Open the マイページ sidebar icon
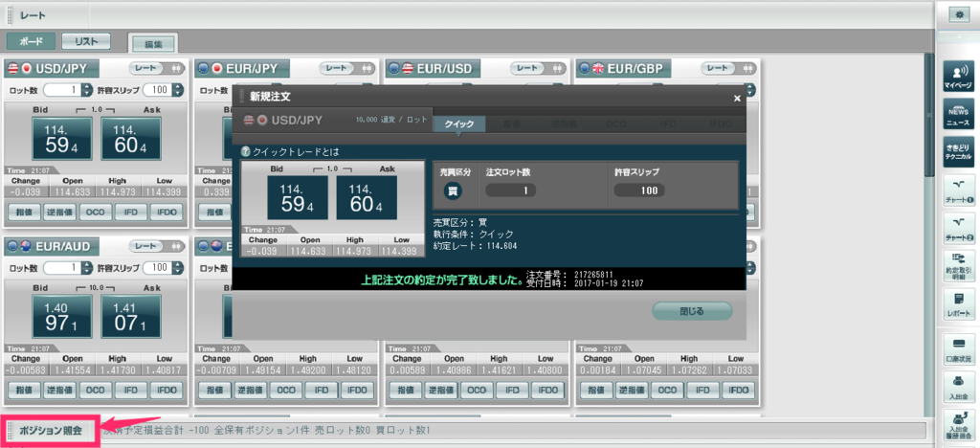Viewport: 980px width, 448px height. tap(958, 77)
